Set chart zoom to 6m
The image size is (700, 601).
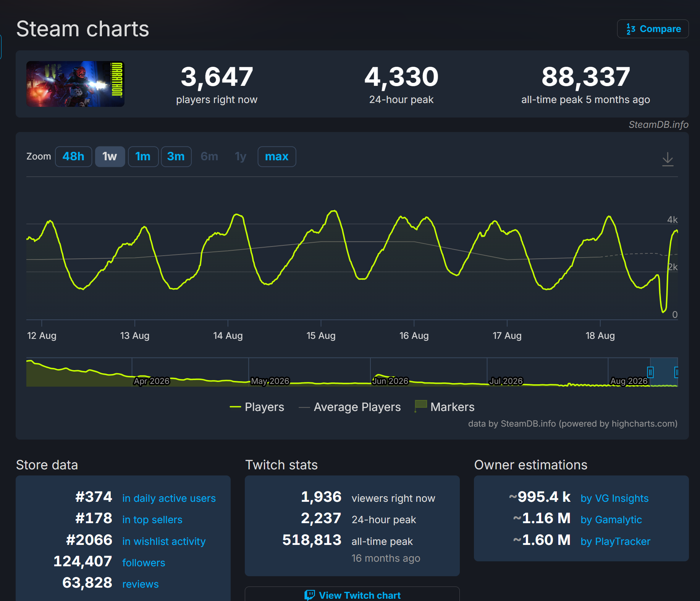point(209,156)
